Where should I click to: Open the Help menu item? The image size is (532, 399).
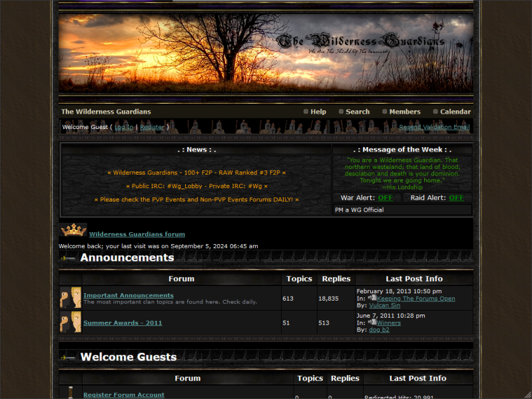(x=318, y=112)
